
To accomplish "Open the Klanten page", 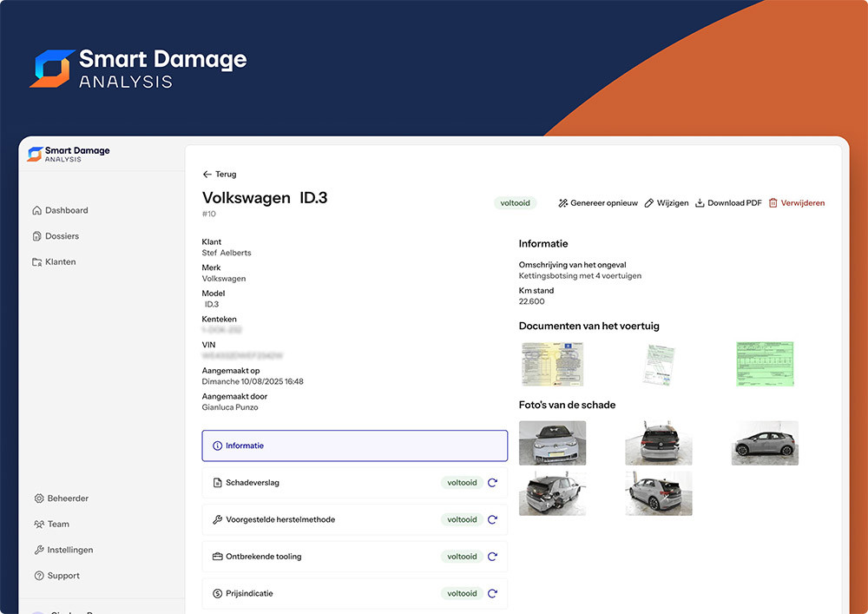I will tap(60, 261).
